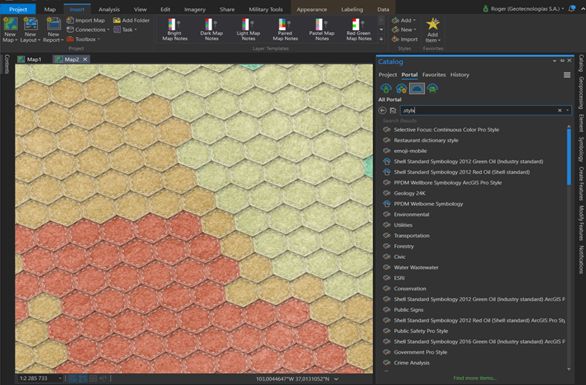Switch to the Map1 view tab
This screenshot has width=586, height=385.
30,59
